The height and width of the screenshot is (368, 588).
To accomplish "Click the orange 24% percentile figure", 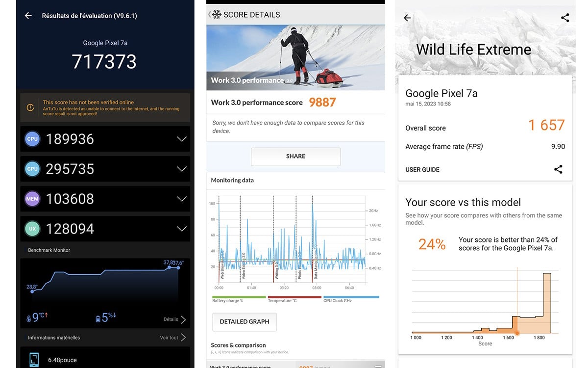I will pyautogui.click(x=432, y=244).
